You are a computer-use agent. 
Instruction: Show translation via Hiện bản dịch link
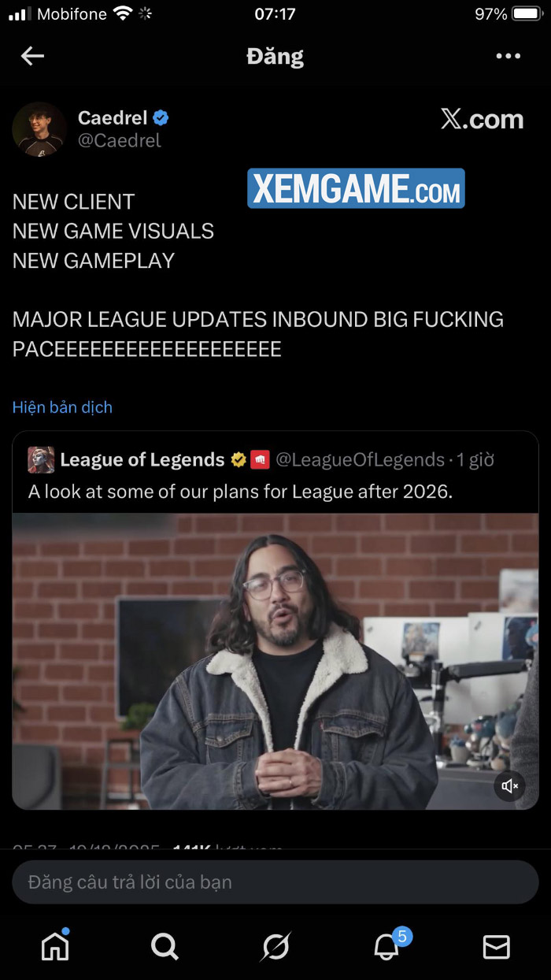(x=62, y=407)
